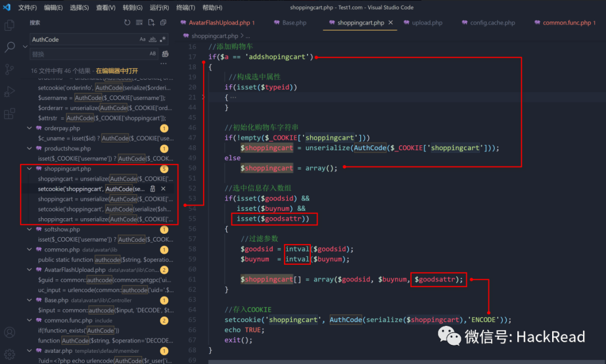Refresh the search results
606x364 pixels.
127,23
